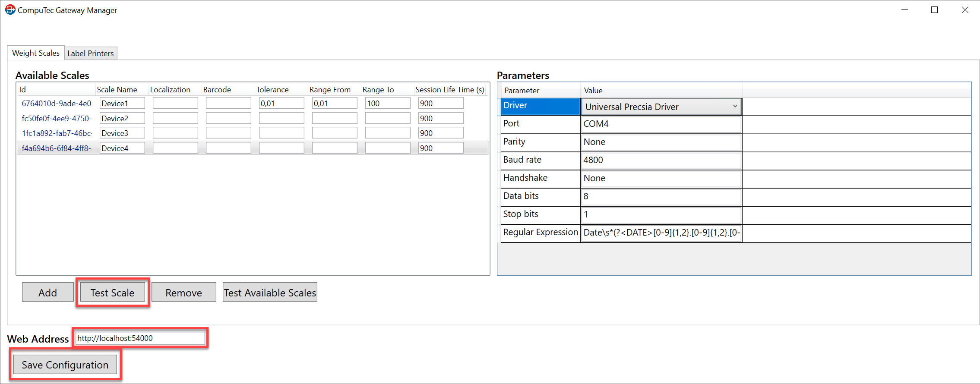
Task: Edit the Web Address field
Action: pyautogui.click(x=140, y=338)
